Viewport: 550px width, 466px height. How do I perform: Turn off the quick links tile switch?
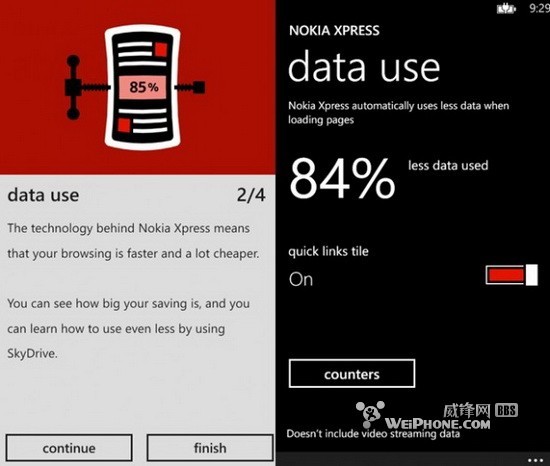click(x=512, y=275)
